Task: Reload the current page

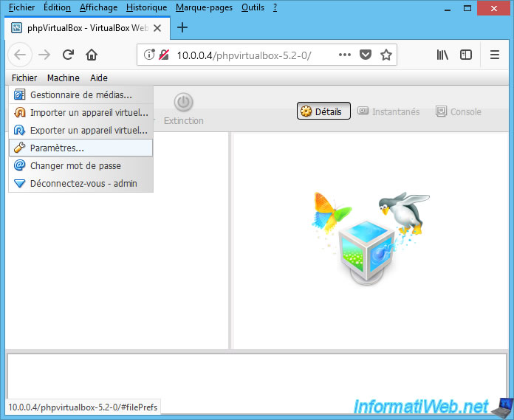Action: [x=68, y=55]
